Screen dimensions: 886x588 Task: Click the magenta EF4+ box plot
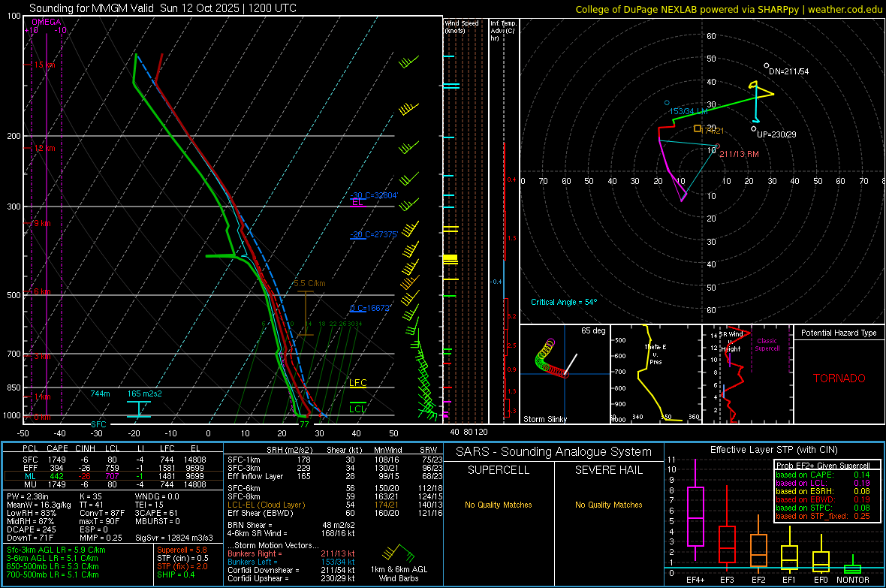(x=695, y=511)
